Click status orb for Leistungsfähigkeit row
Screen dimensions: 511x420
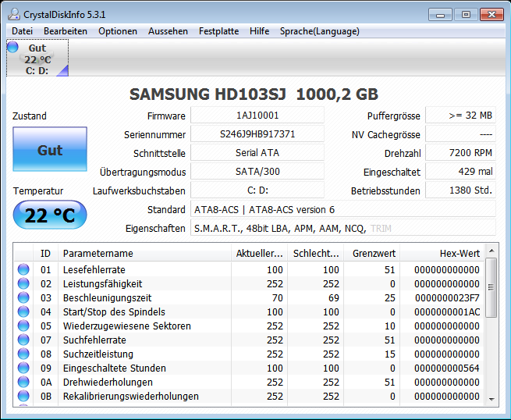(23, 283)
